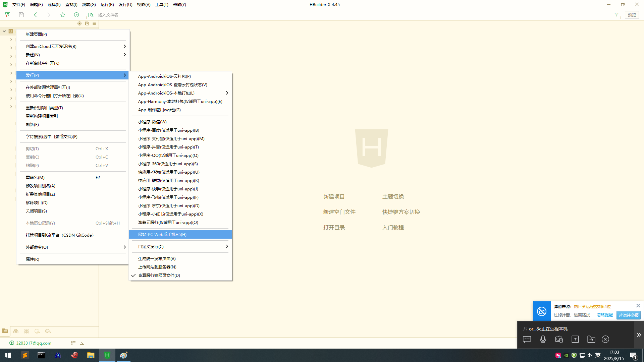Image resolution: width=644 pixels, height=362 pixels.
Task: Choose 生成统一发布页面(A)
Action: 180,259
